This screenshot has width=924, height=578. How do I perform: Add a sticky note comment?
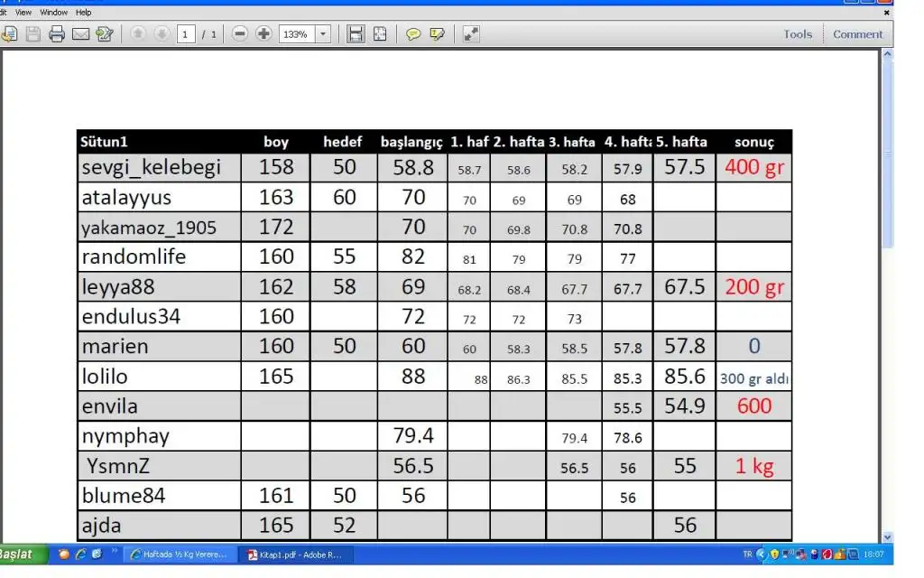tap(413, 34)
